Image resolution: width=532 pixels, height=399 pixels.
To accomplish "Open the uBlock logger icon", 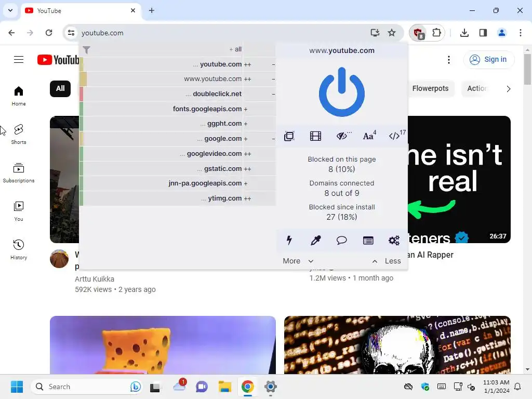I will pos(368,241).
